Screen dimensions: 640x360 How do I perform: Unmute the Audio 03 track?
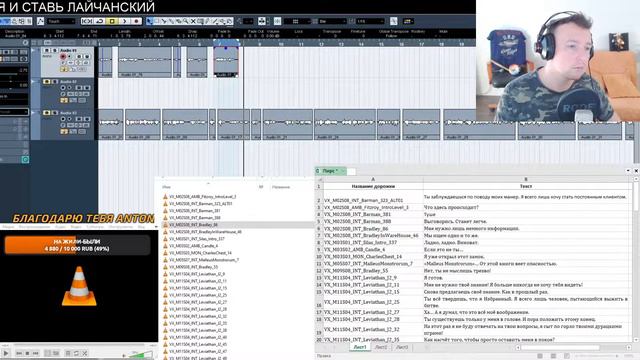47,113
